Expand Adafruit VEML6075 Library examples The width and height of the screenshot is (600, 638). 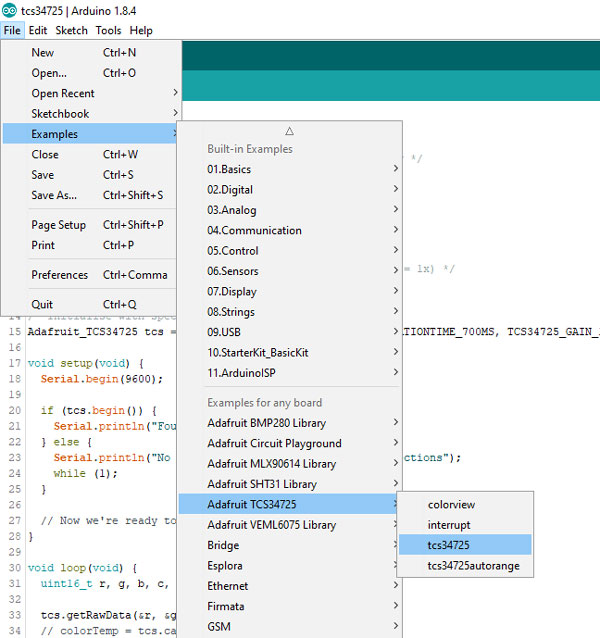(271, 525)
